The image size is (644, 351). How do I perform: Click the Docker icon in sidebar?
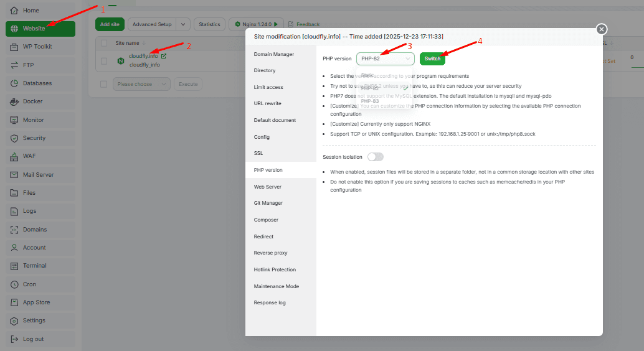click(14, 101)
